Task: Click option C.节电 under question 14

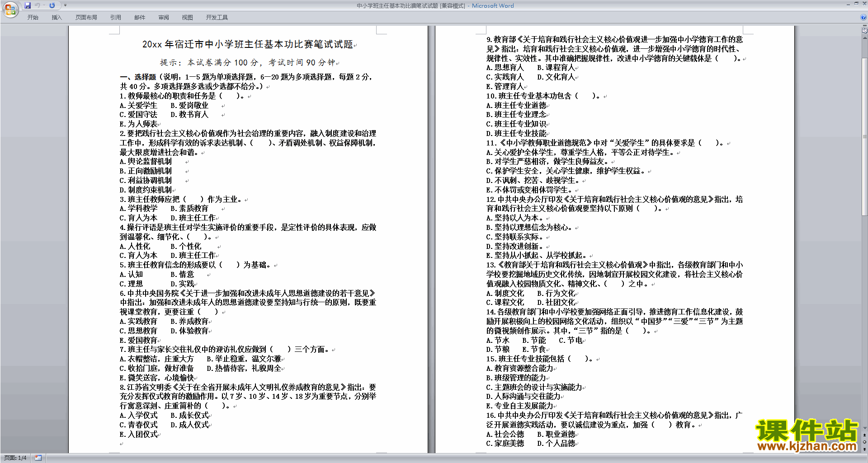Action: coord(571,340)
